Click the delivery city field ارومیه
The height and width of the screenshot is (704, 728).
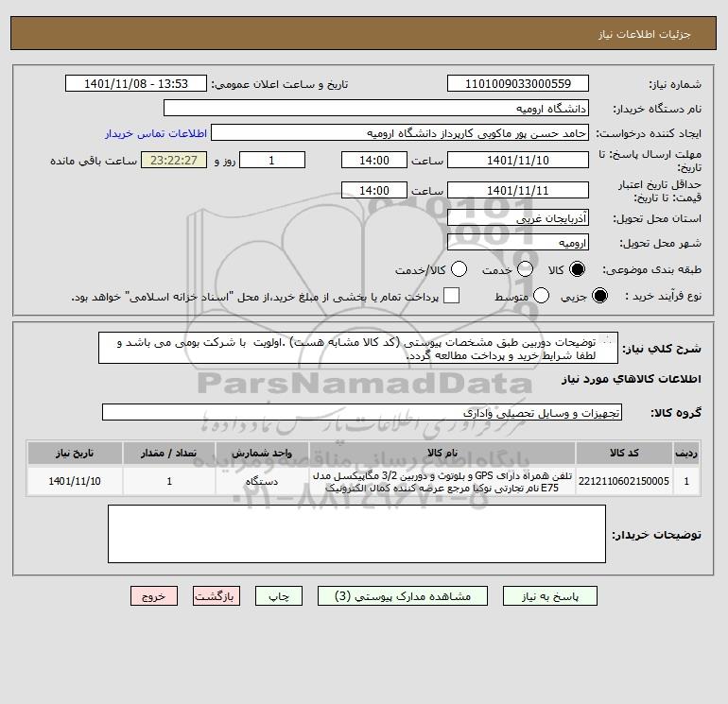click(x=518, y=243)
